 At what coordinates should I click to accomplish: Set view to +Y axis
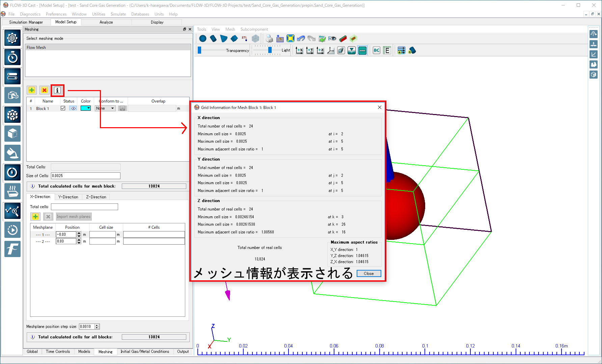(310, 51)
